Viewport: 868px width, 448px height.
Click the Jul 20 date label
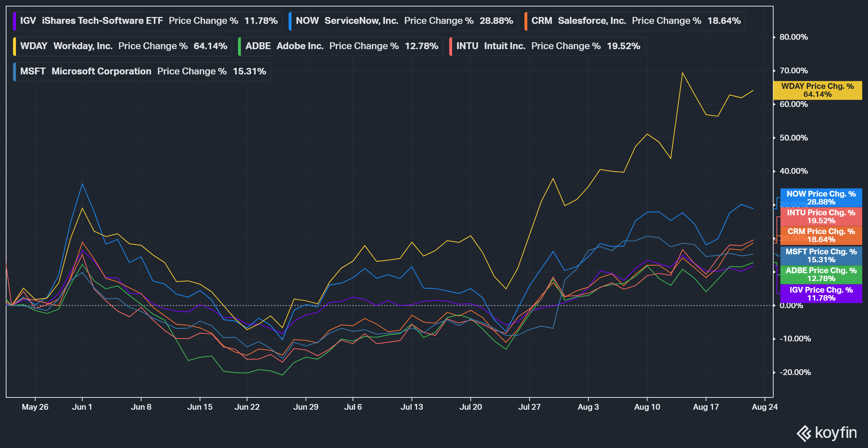click(471, 407)
